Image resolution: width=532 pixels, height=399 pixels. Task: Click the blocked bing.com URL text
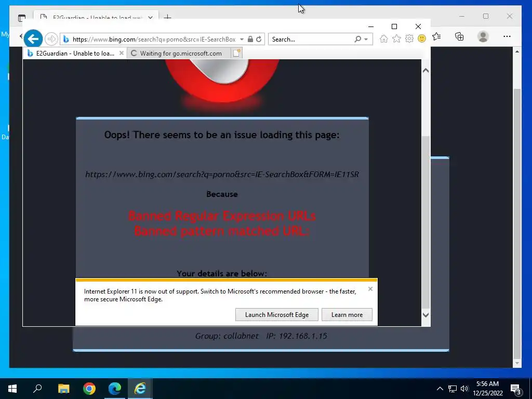click(x=222, y=175)
